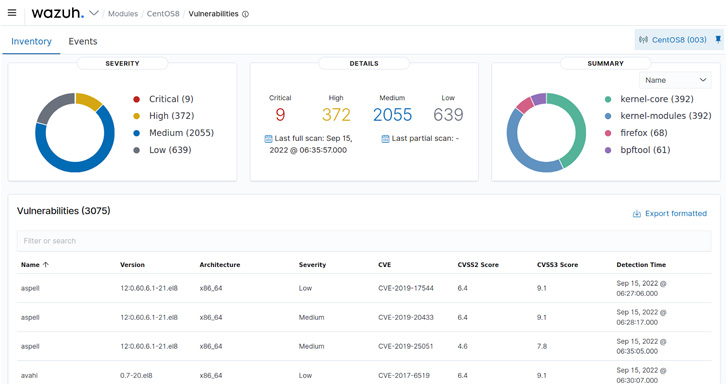The height and width of the screenshot is (384, 728).
Task: Click the 0.7-20.el8 version cell
Action: 136,375
